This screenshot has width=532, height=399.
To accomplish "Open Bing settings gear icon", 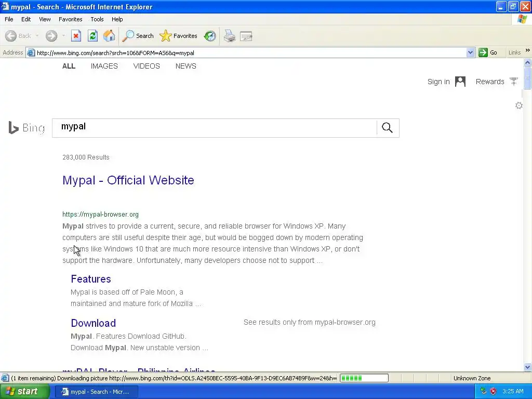I will (x=519, y=105).
